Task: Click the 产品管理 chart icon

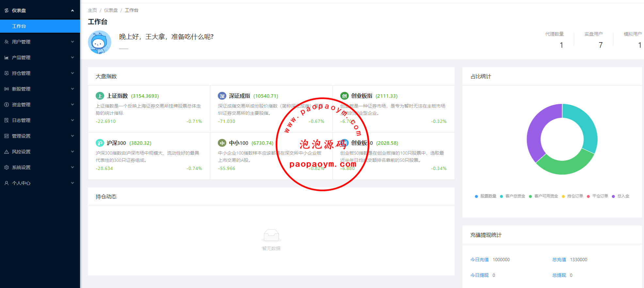Action: [x=7, y=58]
